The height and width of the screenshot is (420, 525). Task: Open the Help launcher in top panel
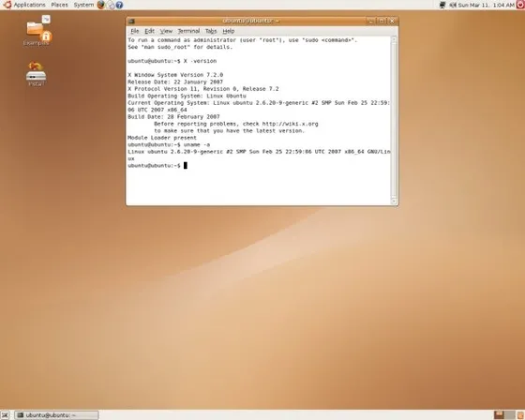tap(119, 5)
